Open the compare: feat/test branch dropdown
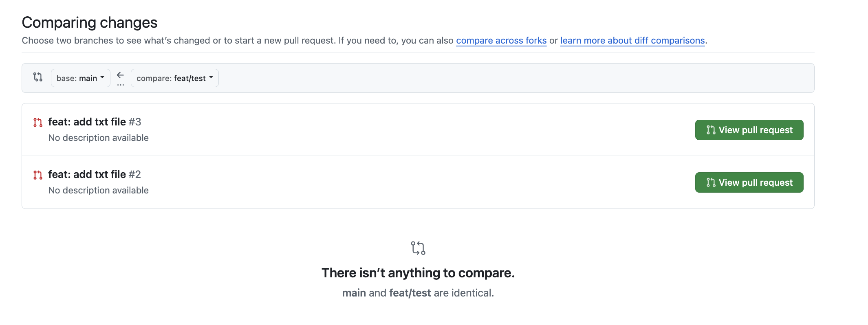Image resolution: width=868 pixels, height=325 pixels. pos(175,78)
